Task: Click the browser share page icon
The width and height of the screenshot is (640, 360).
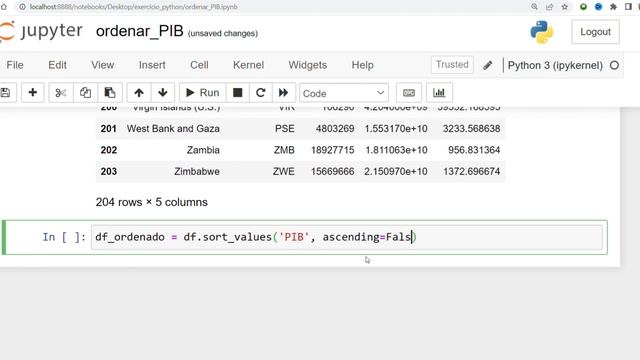Action: click(x=549, y=7)
